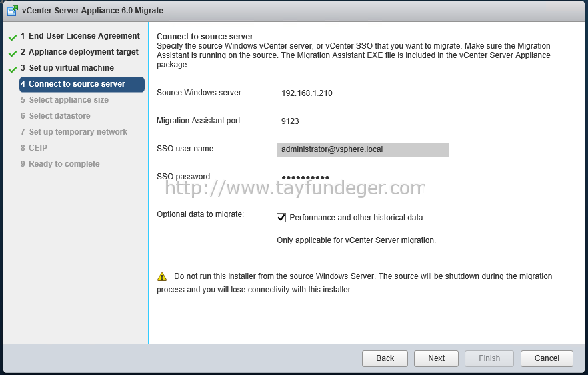Go to step 2 Appliance deployment target

(x=79, y=52)
